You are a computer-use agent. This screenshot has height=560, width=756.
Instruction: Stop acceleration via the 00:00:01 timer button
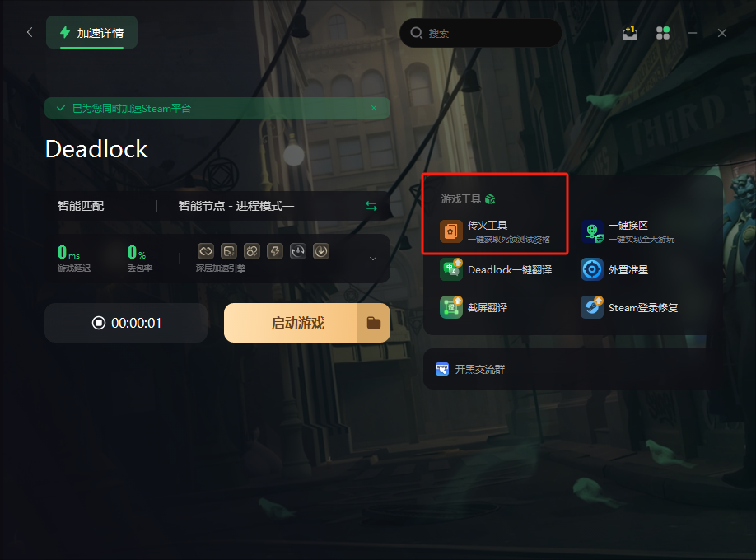pyautogui.click(x=126, y=323)
